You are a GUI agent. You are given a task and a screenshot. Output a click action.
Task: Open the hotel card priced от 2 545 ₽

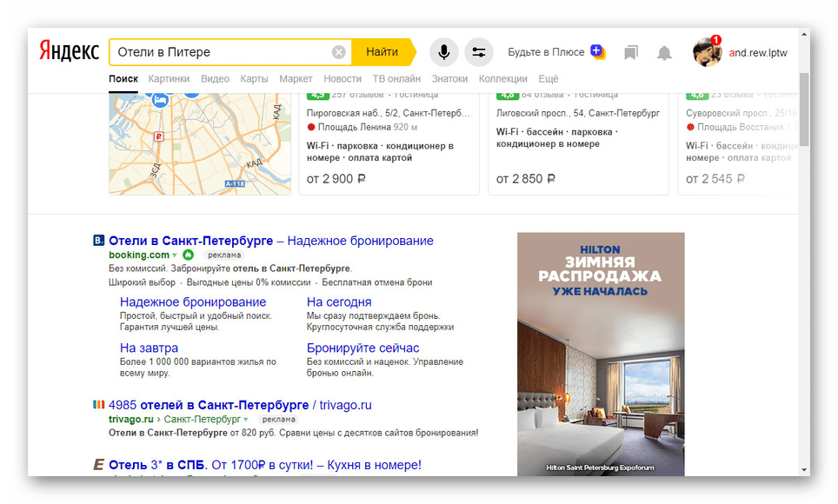click(x=738, y=143)
